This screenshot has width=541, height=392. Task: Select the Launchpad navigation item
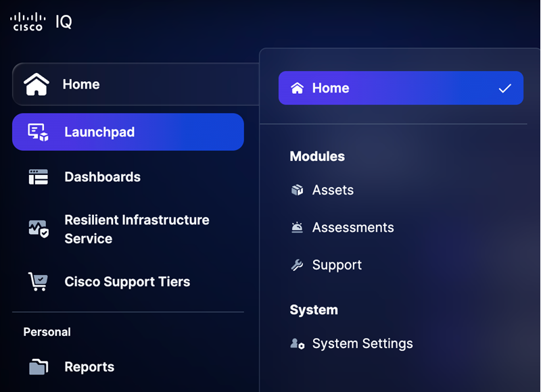[128, 132]
